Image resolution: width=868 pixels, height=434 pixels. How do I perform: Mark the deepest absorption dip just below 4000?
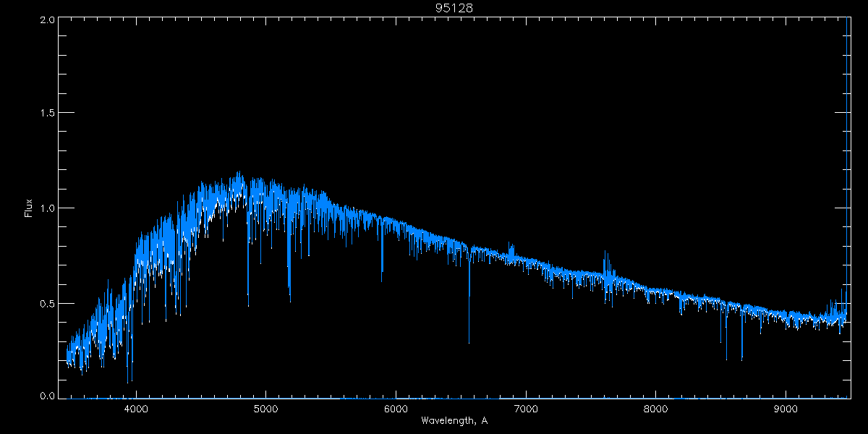[x=128, y=380]
